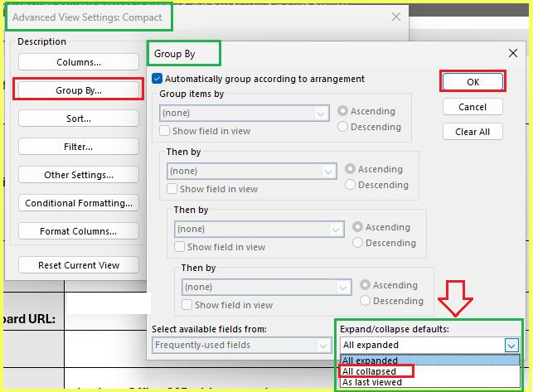The width and height of the screenshot is (533, 392).
Task: Open Conditional Formatting options
Action: [79, 203]
